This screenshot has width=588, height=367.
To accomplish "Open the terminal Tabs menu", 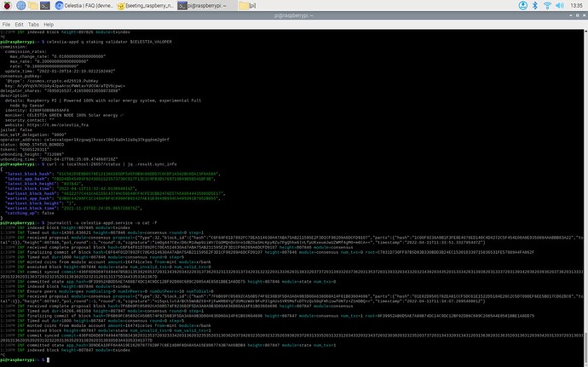I will coord(33,25).
